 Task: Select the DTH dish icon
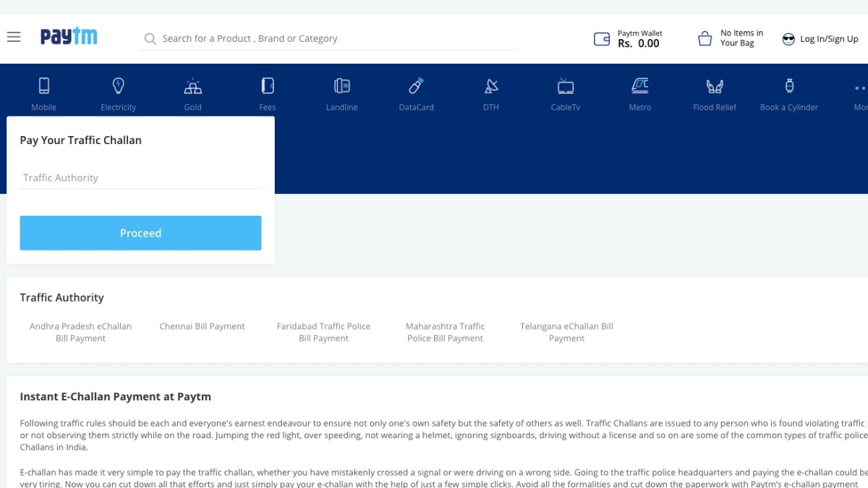491,86
